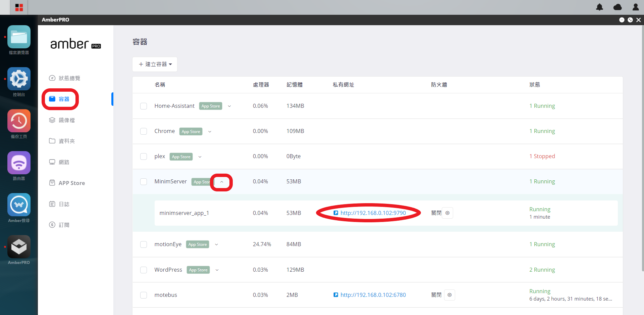This screenshot has height=315, width=644.
Task: Open firewall settings gear for minimserver_app_1
Action: tap(447, 213)
